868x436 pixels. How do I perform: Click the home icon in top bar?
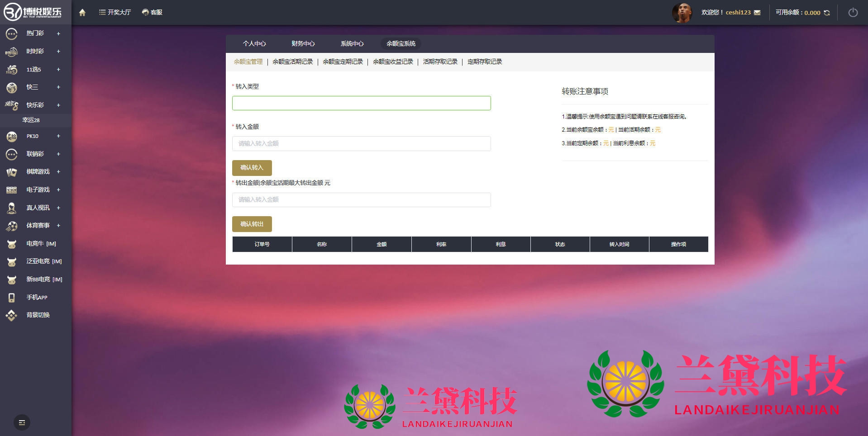pyautogui.click(x=82, y=13)
